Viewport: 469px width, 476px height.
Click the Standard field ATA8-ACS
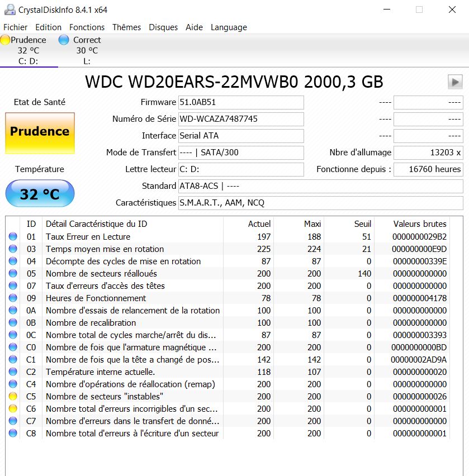(x=320, y=186)
